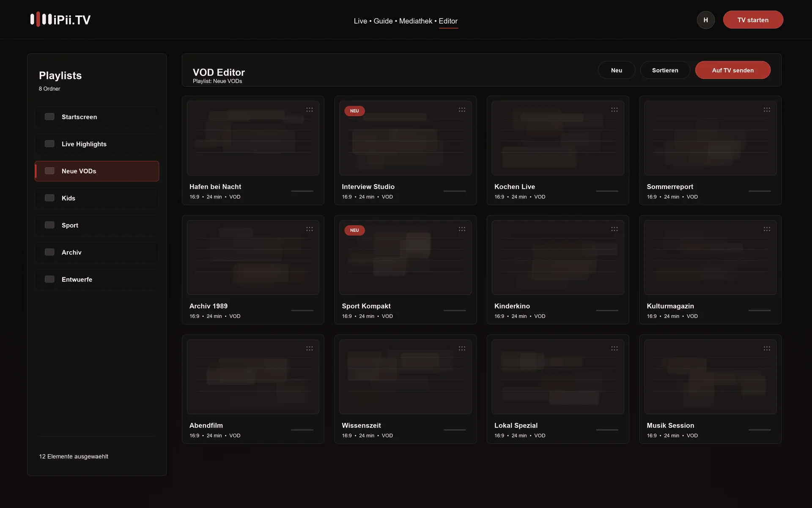Click the dots handle on Musik Session card
This screenshot has height=508, width=812.
click(x=767, y=348)
